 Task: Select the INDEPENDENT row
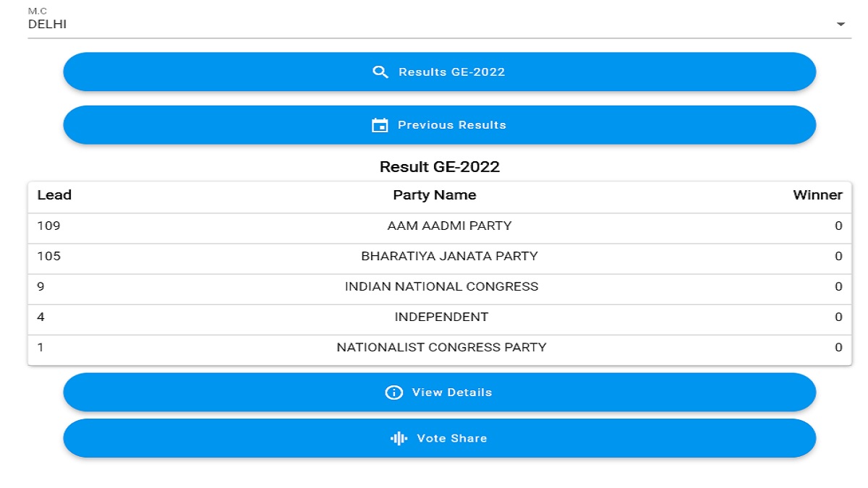click(x=438, y=317)
